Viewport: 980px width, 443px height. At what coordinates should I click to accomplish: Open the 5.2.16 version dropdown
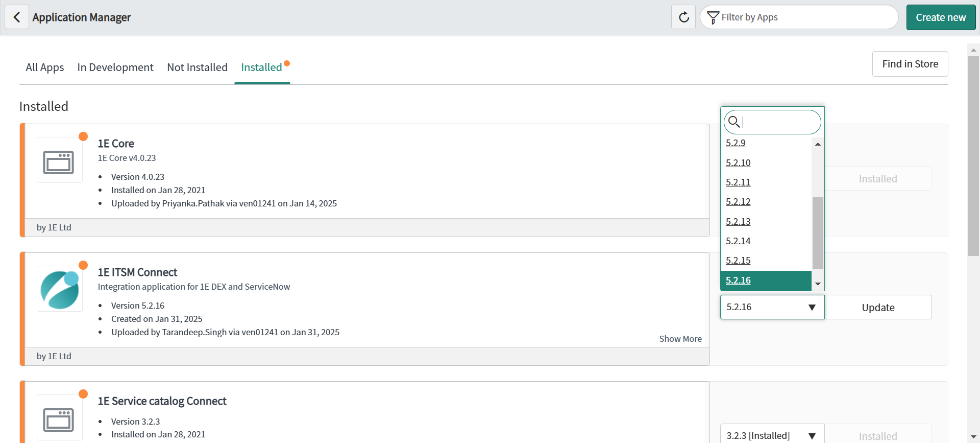click(x=772, y=307)
